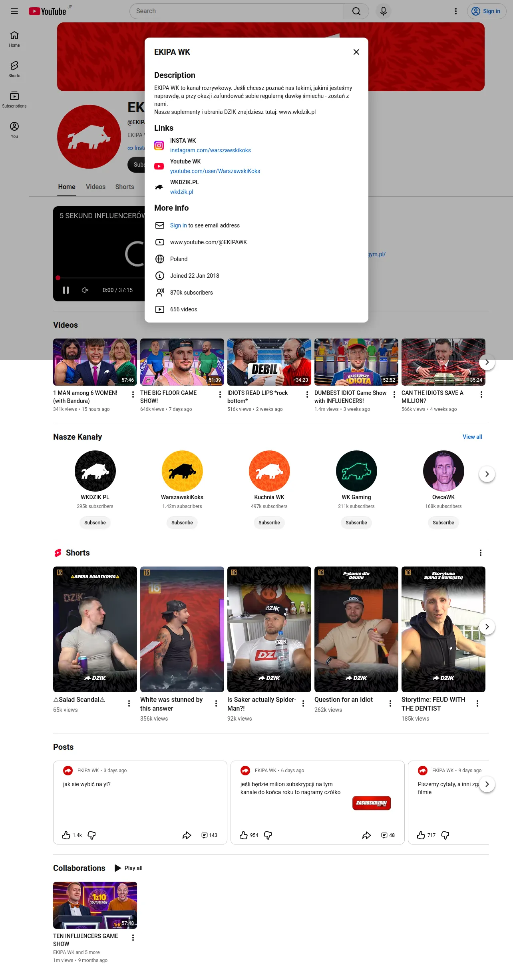The height and width of the screenshot is (980, 513).
Task: Open the wkdzik.pl link
Action: click(x=182, y=192)
